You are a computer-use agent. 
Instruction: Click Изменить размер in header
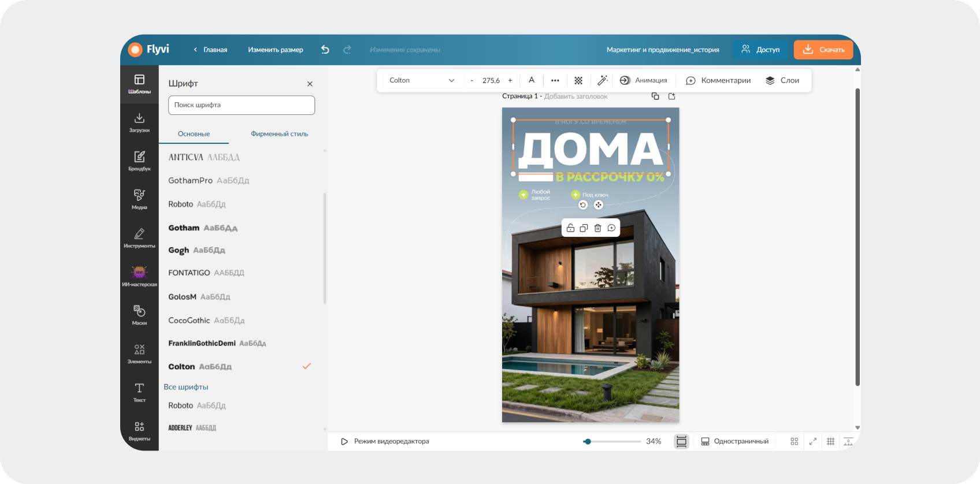coord(276,50)
